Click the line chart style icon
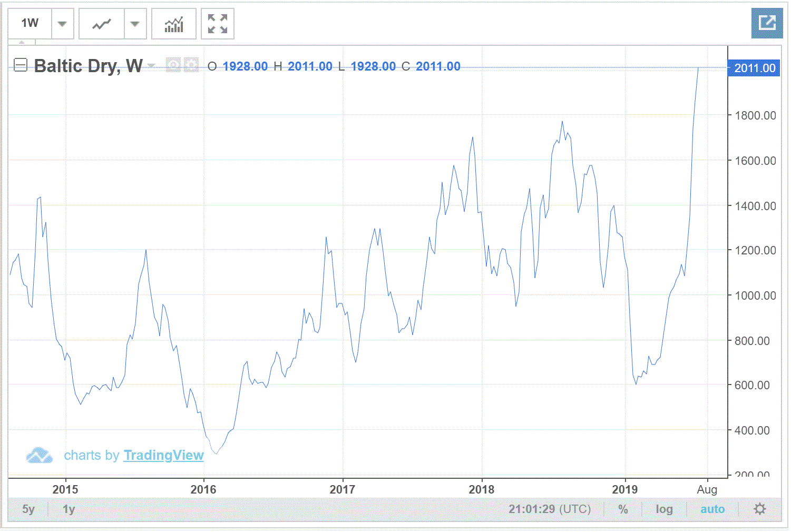 [102, 24]
